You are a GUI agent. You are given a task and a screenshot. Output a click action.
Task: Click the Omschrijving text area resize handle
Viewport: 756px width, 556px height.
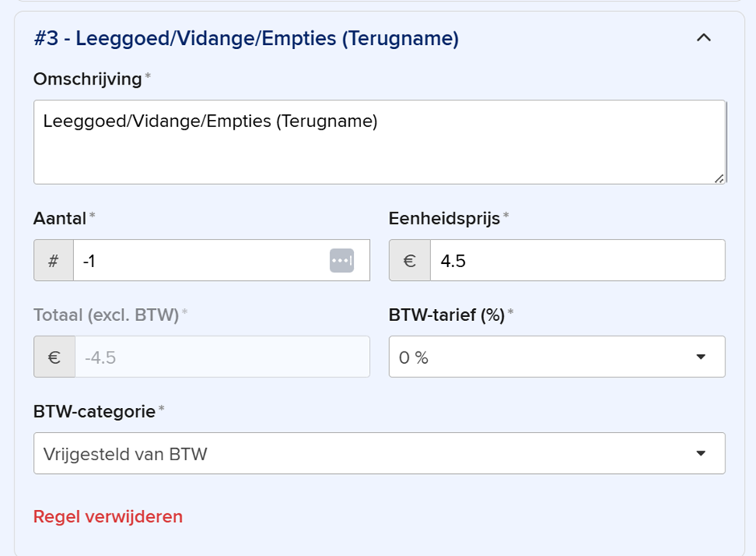click(x=718, y=178)
